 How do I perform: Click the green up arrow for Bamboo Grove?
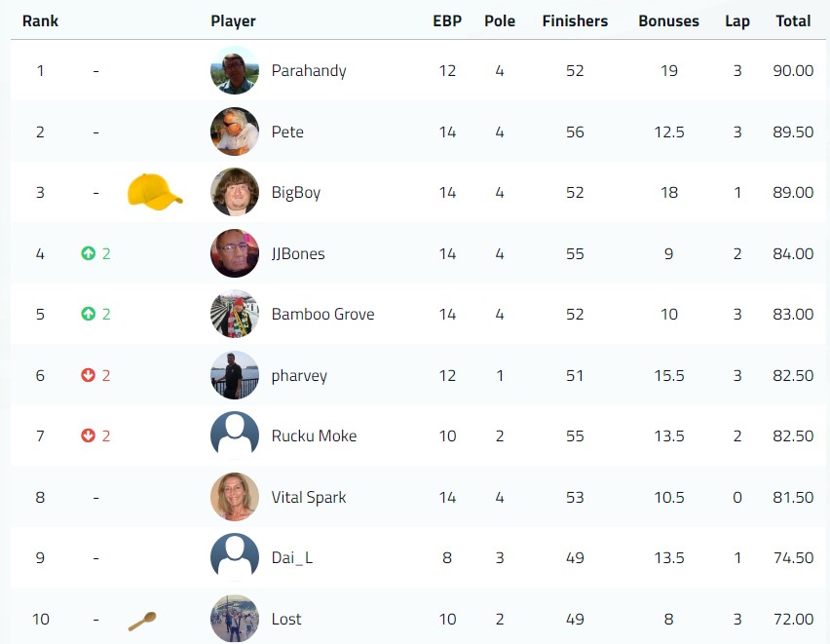click(x=89, y=314)
